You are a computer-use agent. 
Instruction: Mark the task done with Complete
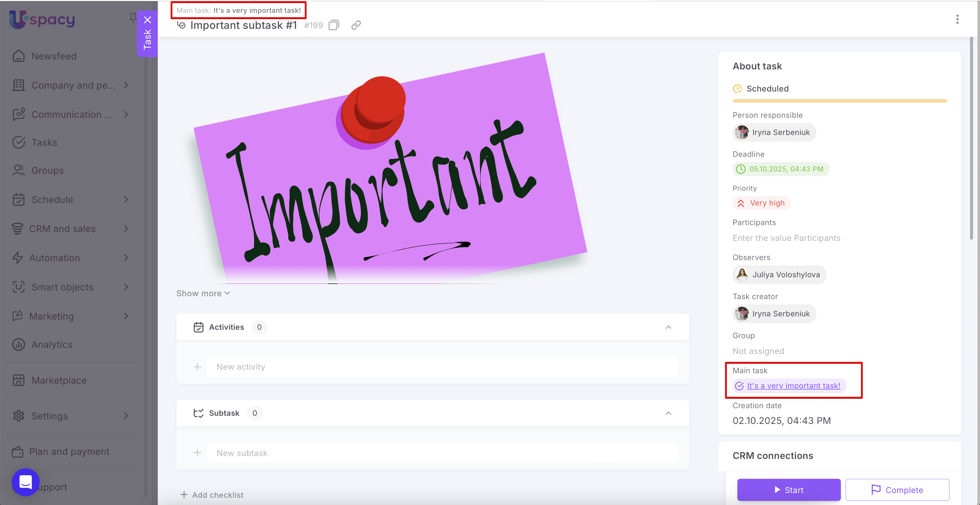pyautogui.click(x=897, y=490)
